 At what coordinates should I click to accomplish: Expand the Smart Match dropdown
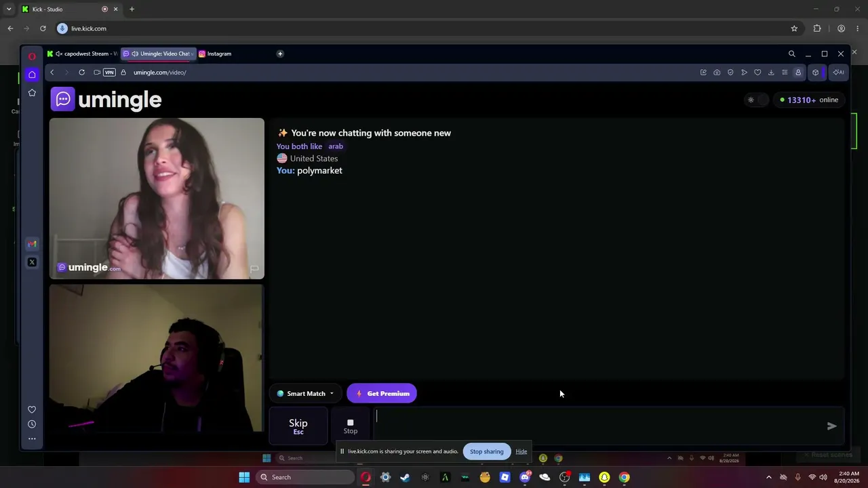(x=305, y=394)
